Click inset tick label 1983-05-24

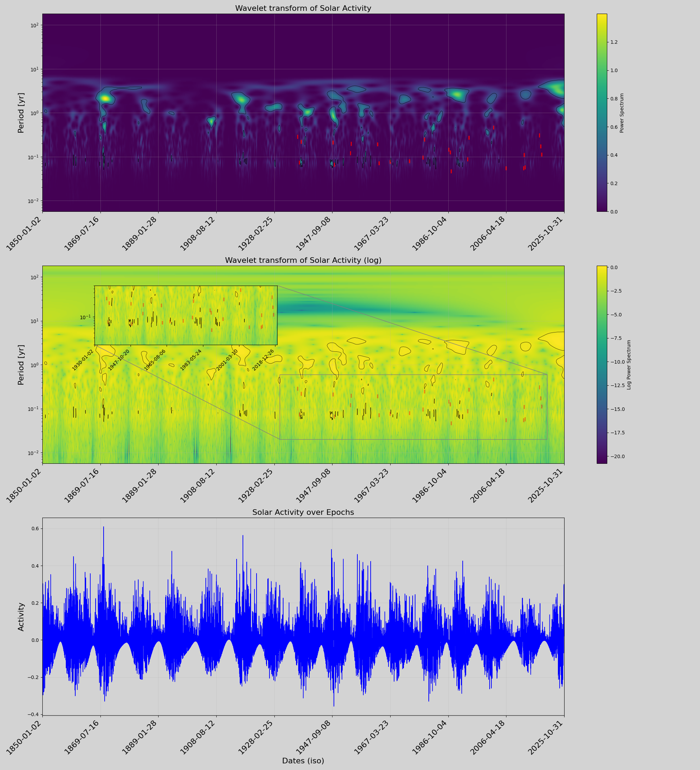click(191, 360)
